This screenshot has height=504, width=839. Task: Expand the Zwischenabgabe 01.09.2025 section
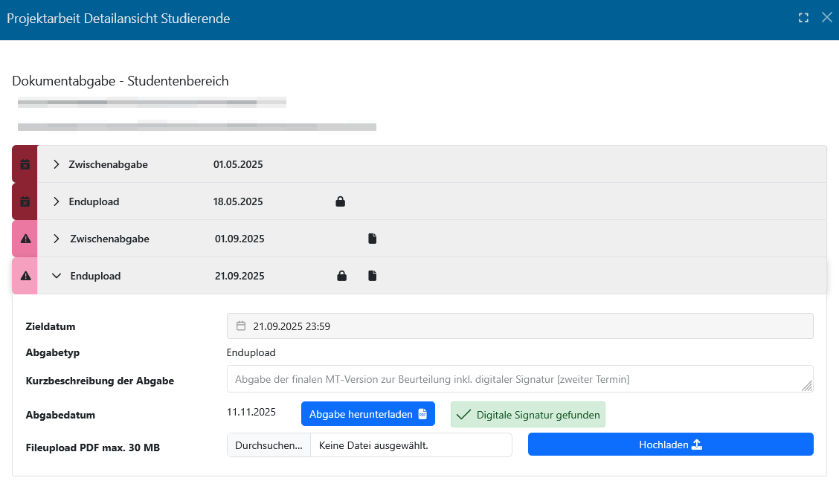(x=57, y=239)
